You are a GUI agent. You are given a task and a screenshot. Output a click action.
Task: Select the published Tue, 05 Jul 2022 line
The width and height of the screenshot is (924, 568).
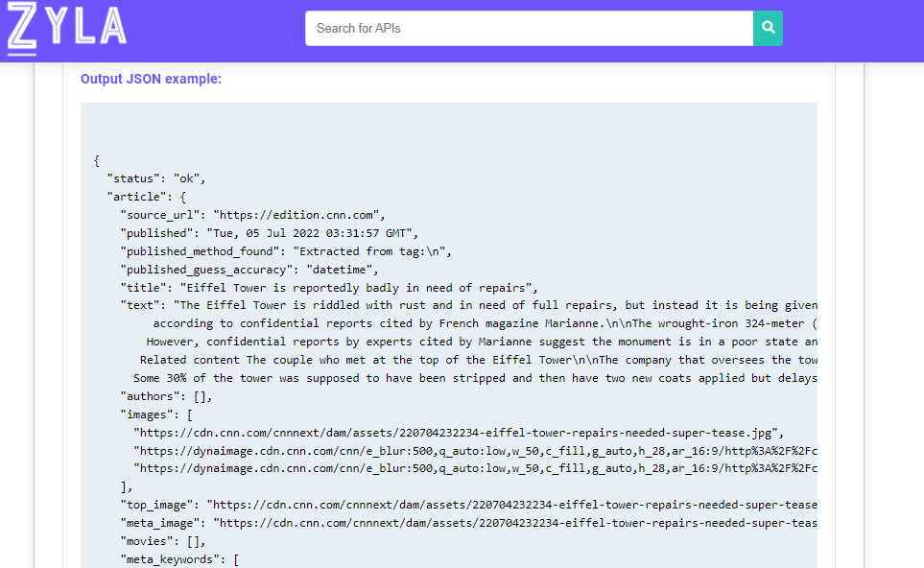pos(270,233)
